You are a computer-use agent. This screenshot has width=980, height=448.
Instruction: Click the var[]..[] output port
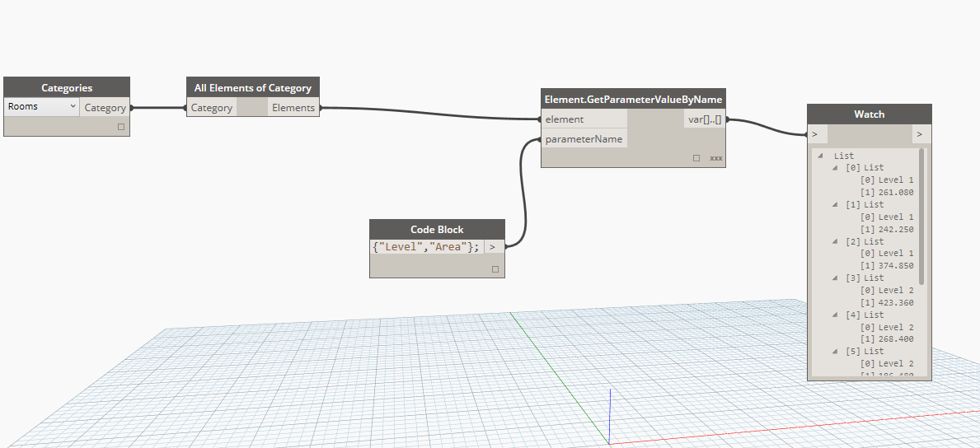[x=705, y=120]
